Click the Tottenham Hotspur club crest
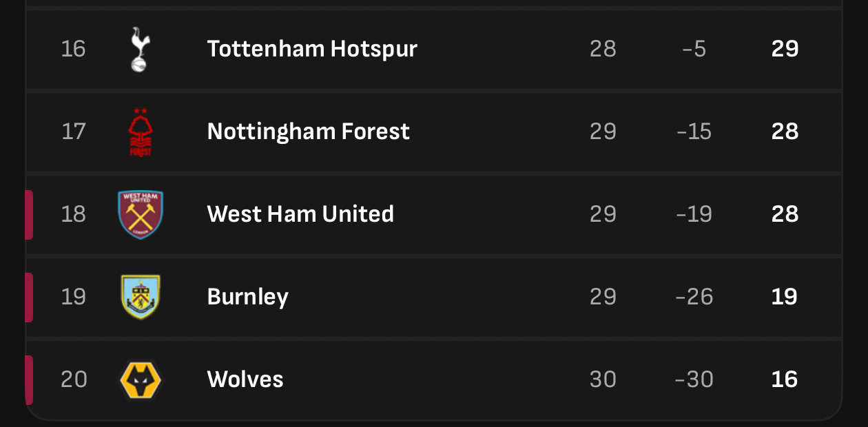 click(140, 49)
